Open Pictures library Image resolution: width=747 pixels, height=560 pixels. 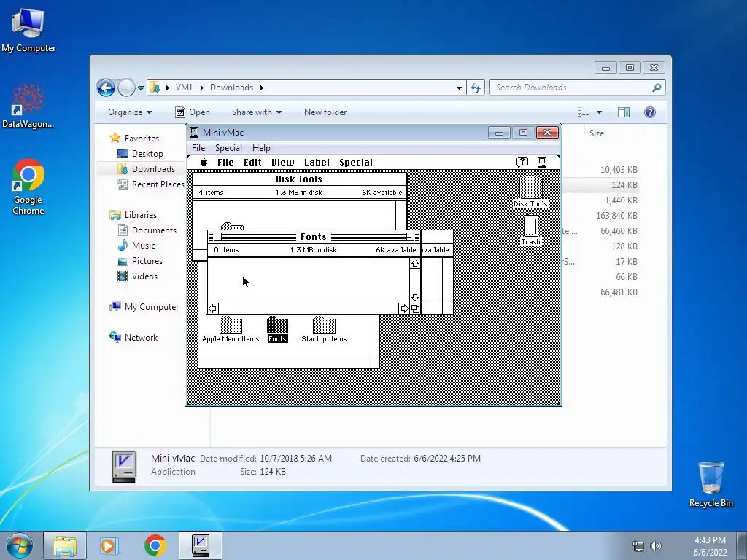pyautogui.click(x=147, y=261)
